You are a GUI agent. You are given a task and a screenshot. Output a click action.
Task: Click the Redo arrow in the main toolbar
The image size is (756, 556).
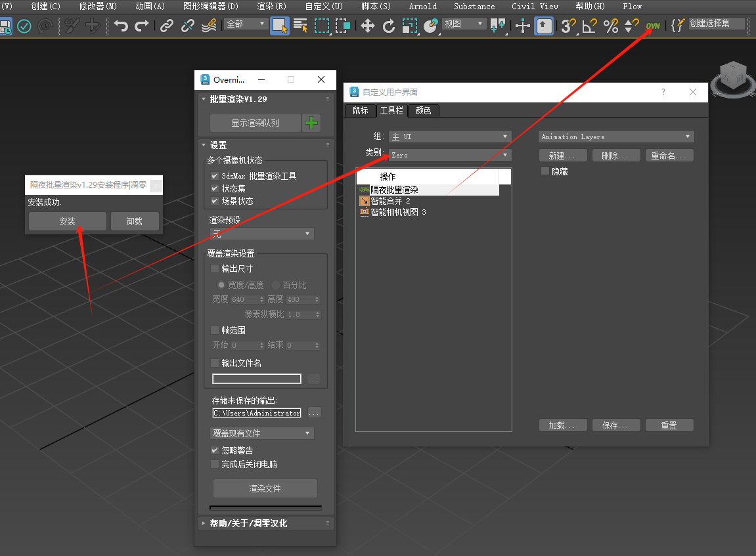pos(141,25)
